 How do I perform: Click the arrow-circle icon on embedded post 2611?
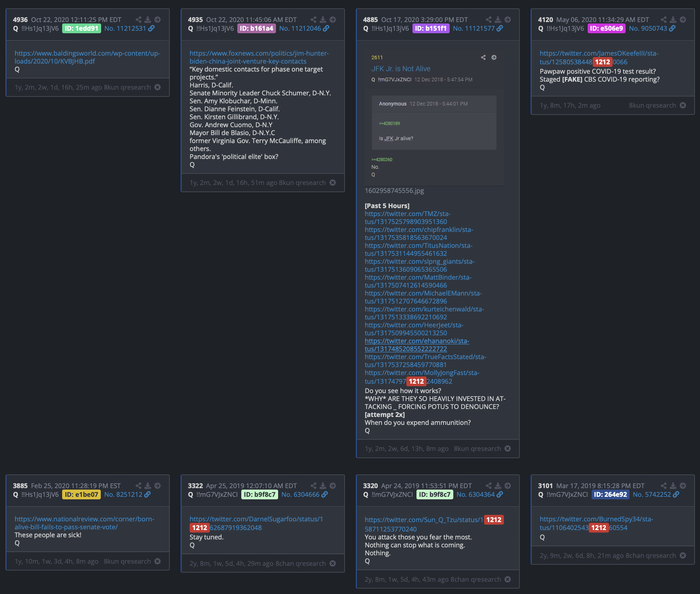[494, 57]
